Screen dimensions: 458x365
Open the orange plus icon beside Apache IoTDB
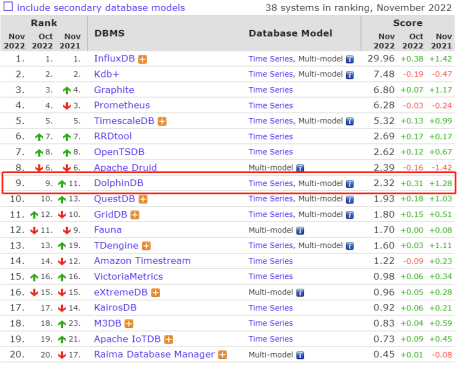point(169,340)
